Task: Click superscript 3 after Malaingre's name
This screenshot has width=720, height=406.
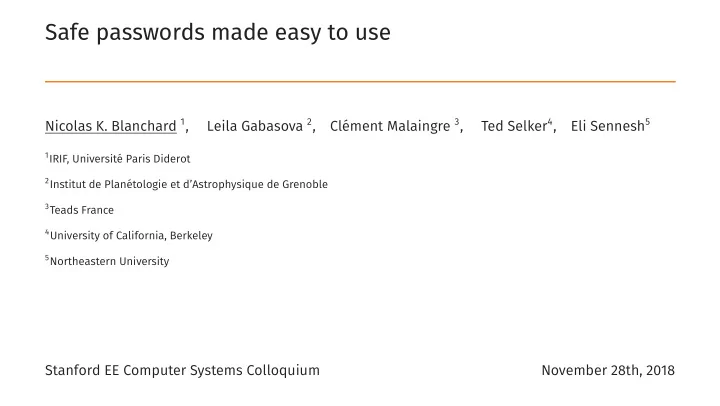Action: [457, 122]
